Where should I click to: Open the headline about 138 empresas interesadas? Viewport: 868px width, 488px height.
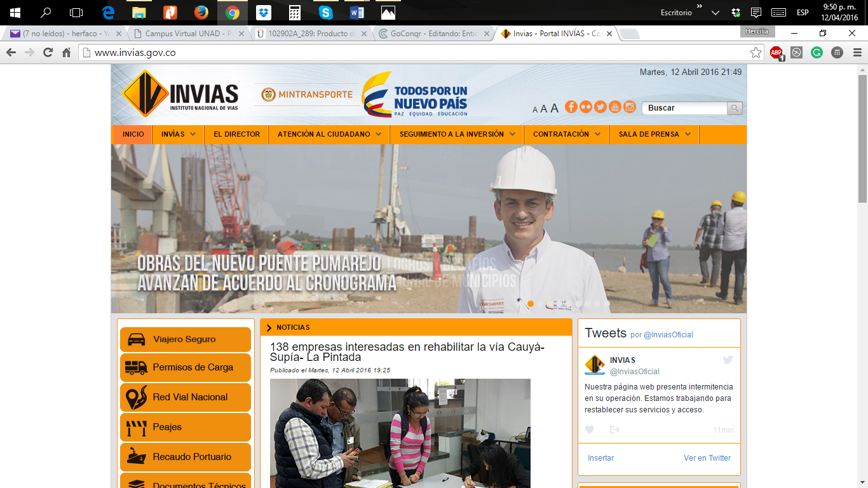(407, 352)
